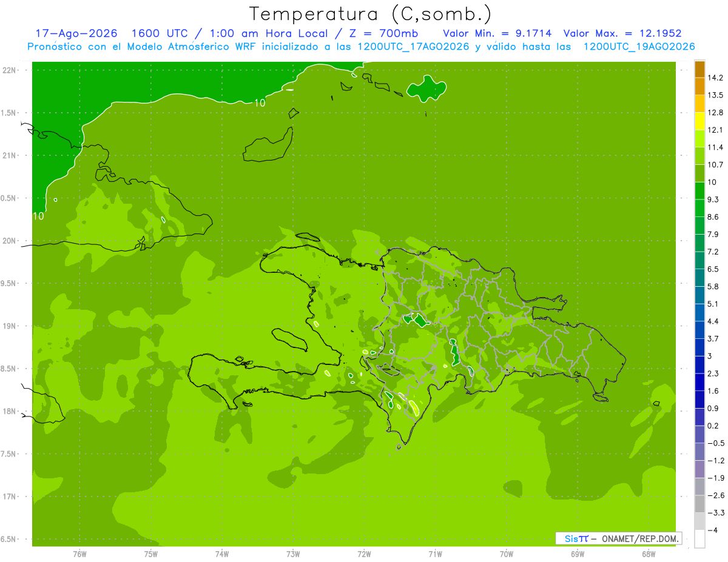
Task: Click "Valor Max. = 12.1952" value
Action: [622, 33]
